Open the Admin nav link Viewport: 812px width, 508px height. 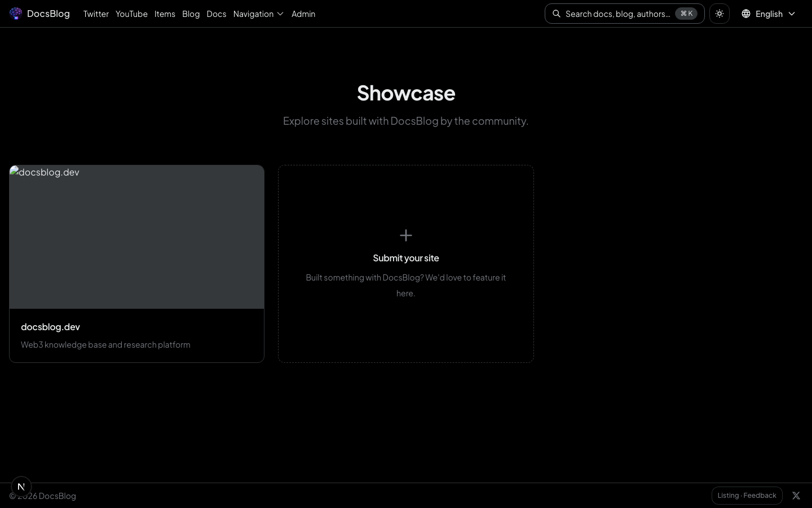point(303,14)
